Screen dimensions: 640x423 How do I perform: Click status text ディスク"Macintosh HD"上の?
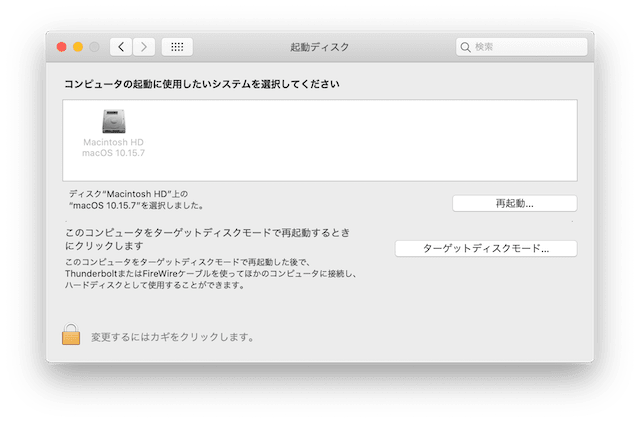coord(128,194)
